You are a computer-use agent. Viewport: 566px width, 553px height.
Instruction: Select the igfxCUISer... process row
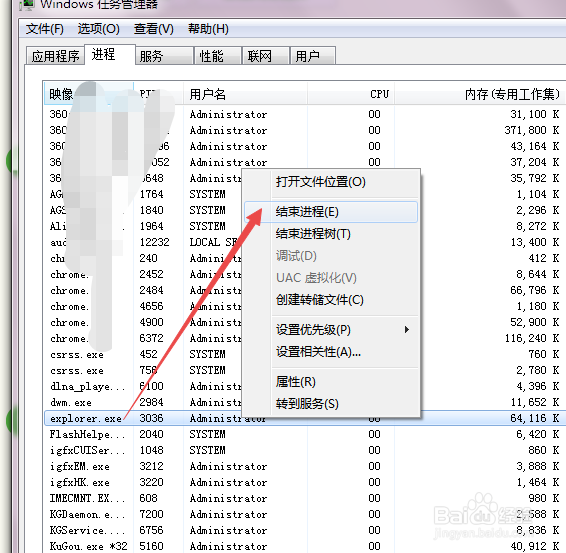(x=305, y=450)
